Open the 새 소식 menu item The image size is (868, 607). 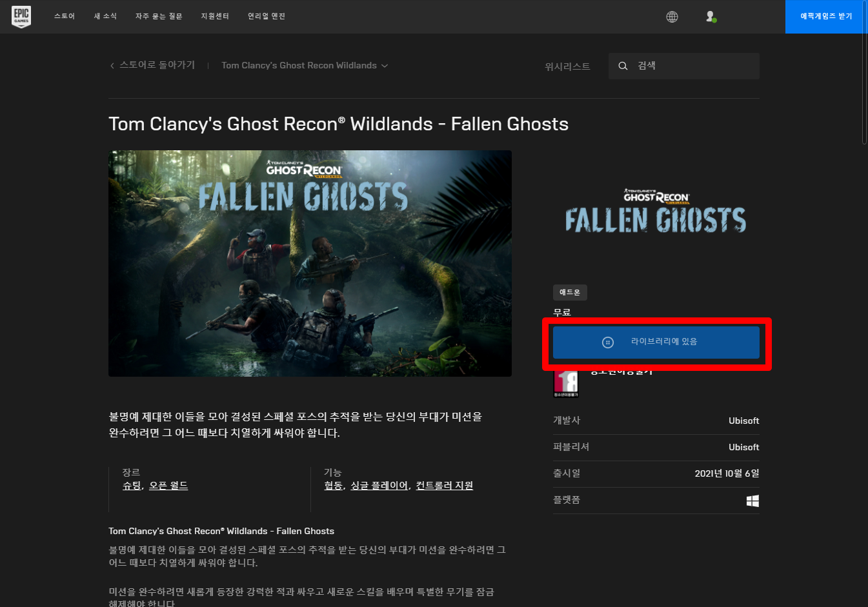pyautogui.click(x=105, y=16)
